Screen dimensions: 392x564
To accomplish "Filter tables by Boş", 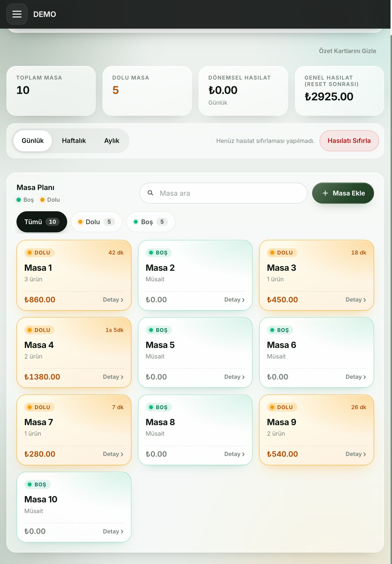I will (151, 222).
